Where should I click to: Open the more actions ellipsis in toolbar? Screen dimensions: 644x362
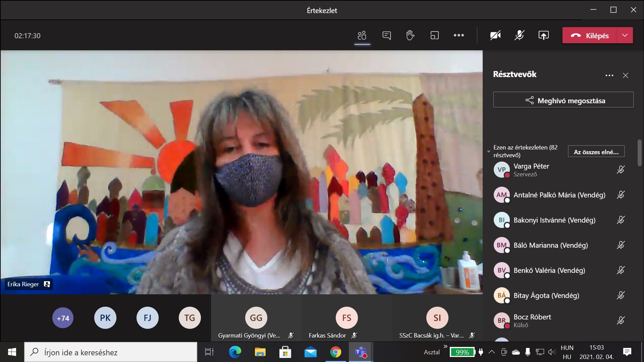(459, 36)
